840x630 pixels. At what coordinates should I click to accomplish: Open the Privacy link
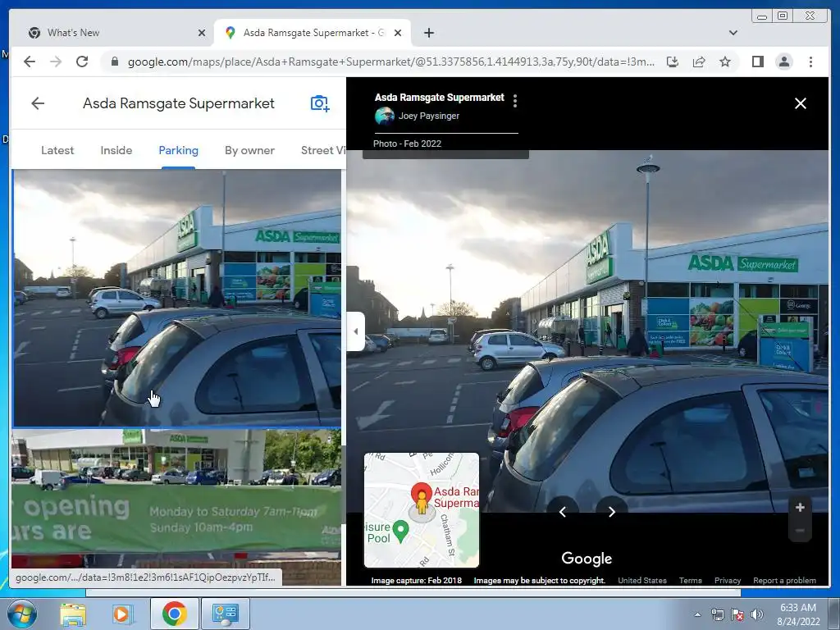[728, 580]
